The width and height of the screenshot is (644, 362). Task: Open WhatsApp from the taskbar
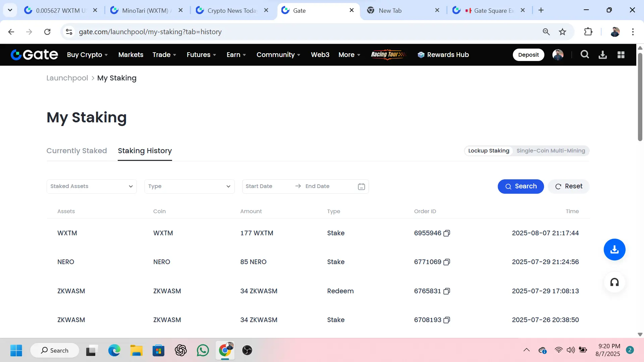203,350
